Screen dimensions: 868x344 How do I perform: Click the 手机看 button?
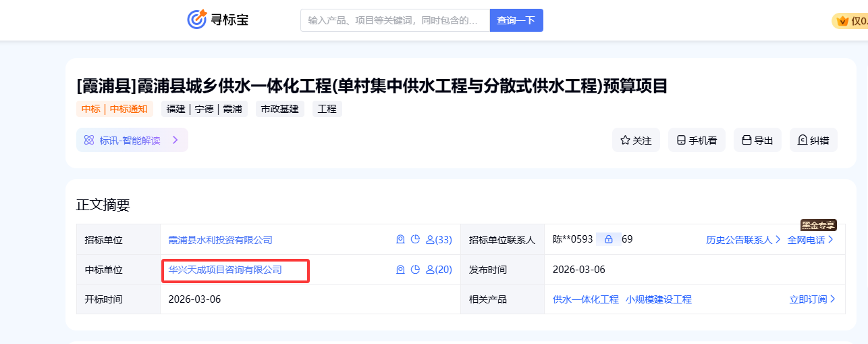click(x=697, y=140)
